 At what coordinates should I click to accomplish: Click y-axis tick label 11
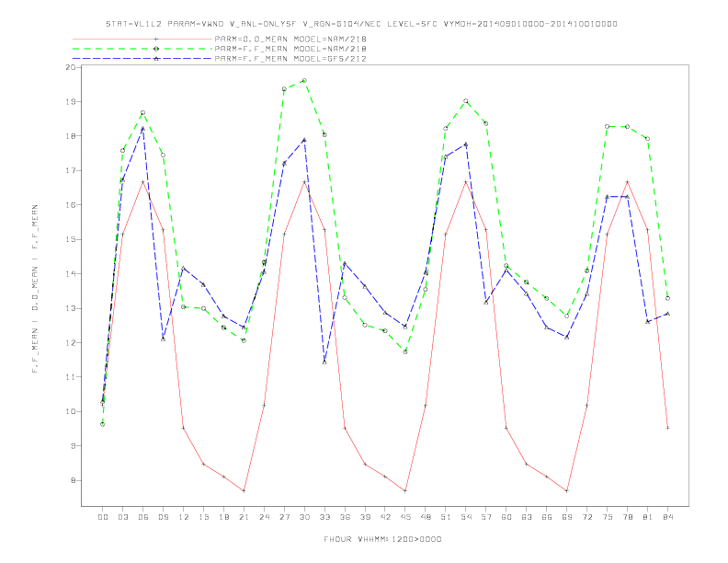[x=71, y=377]
